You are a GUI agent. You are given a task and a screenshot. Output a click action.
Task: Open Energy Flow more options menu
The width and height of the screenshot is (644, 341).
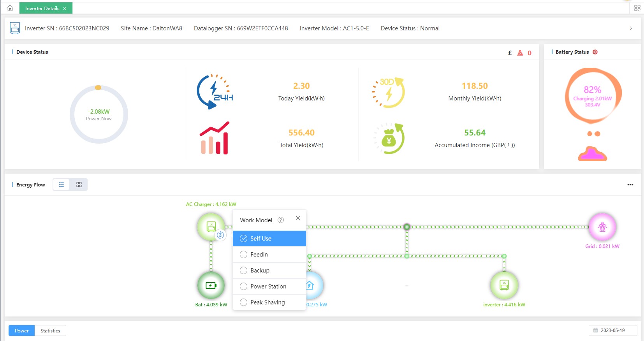coord(630,185)
